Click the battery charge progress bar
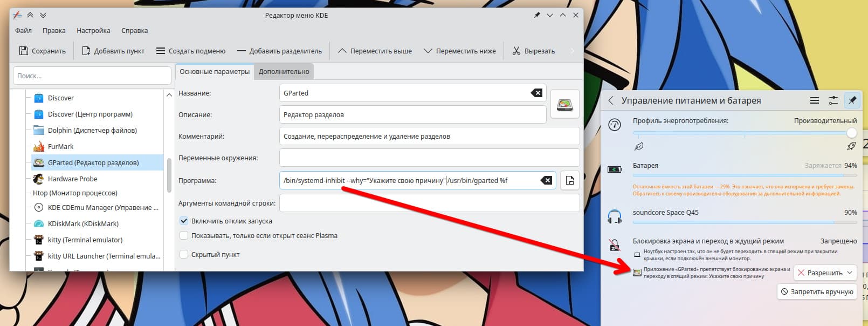 (745, 175)
